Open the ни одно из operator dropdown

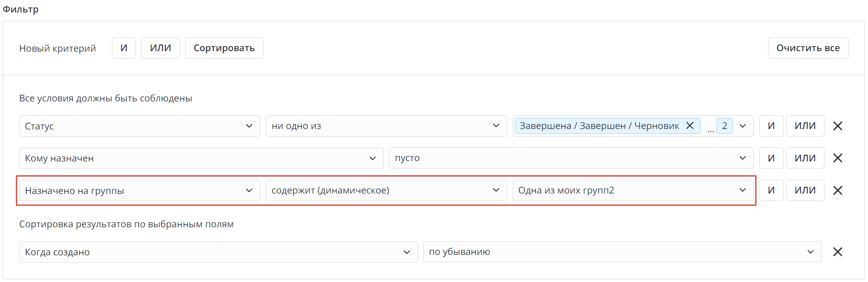click(x=386, y=126)
